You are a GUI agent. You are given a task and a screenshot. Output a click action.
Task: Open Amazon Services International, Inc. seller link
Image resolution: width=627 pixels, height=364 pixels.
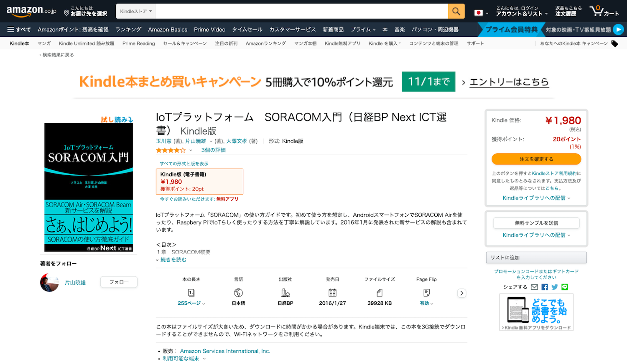pos(225,351)
